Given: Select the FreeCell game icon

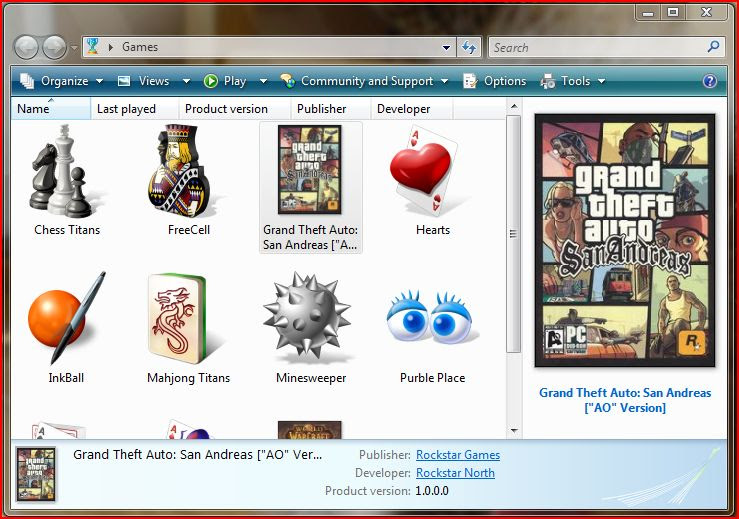Looking at the screenshot, I should coord(180,171).
